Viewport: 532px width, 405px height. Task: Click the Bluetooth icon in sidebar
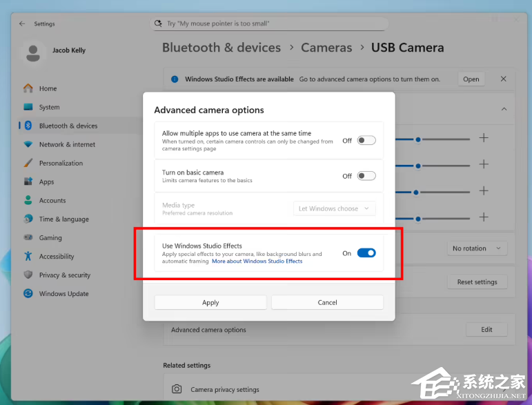28,126
